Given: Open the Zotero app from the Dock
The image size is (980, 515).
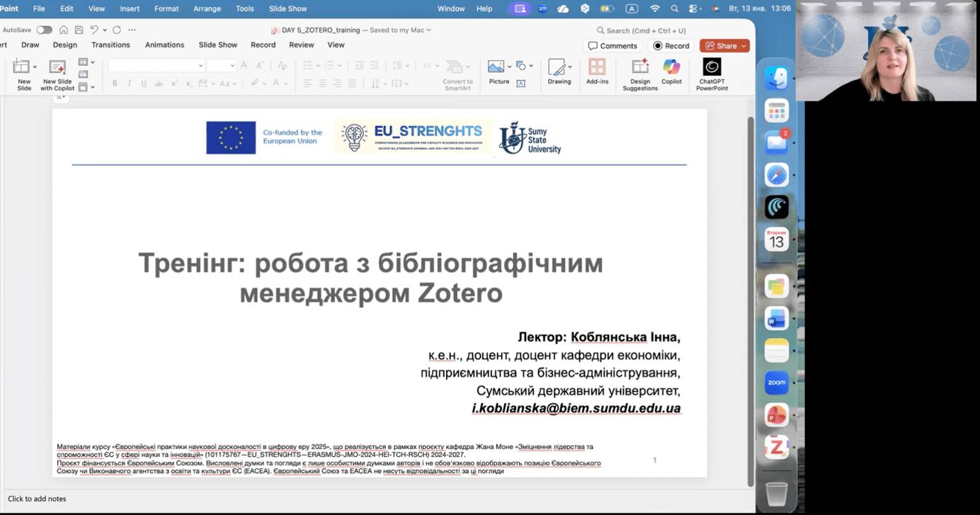Looking at the screenshot, I should pos(776,447).
